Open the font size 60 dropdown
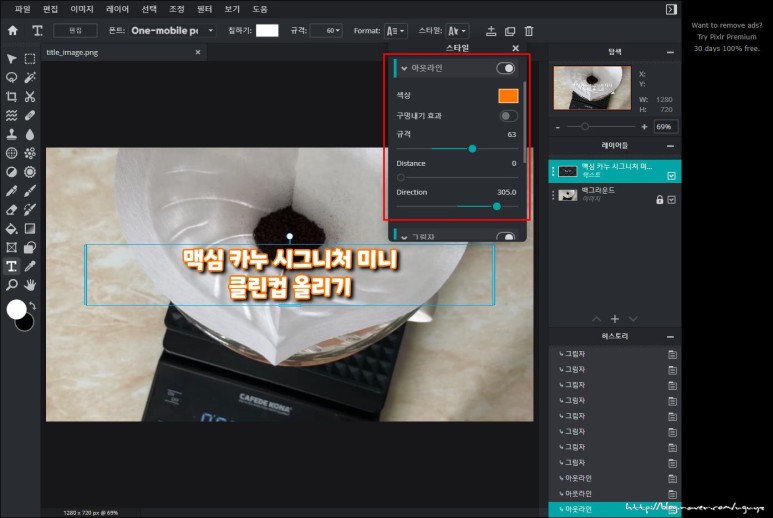773x518 pixels. [327, 31]
